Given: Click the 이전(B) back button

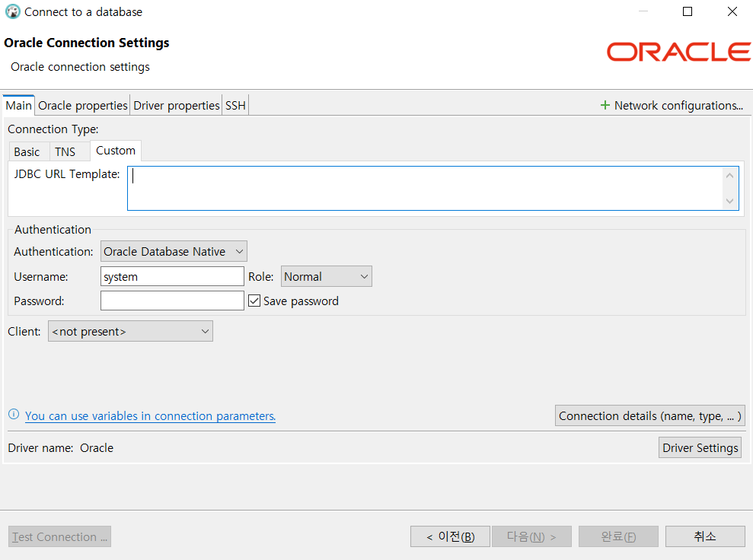Looking at the screenshot, I should pos(450,536).
